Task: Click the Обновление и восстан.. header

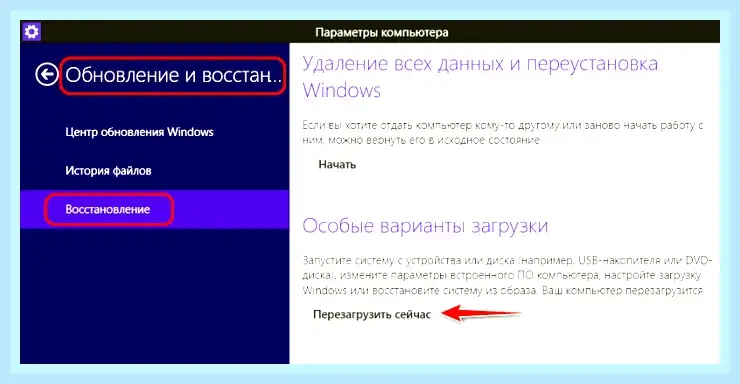Action: coord(173,75)
